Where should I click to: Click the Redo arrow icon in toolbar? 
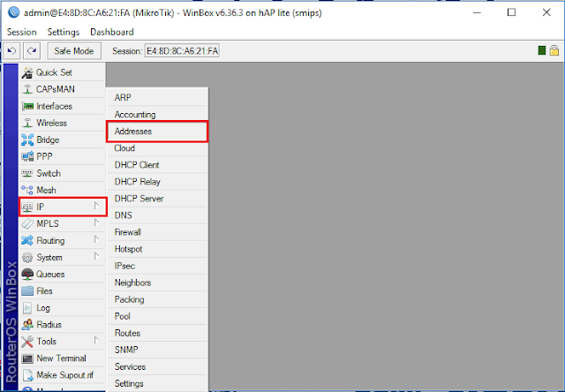coord(32,51)
